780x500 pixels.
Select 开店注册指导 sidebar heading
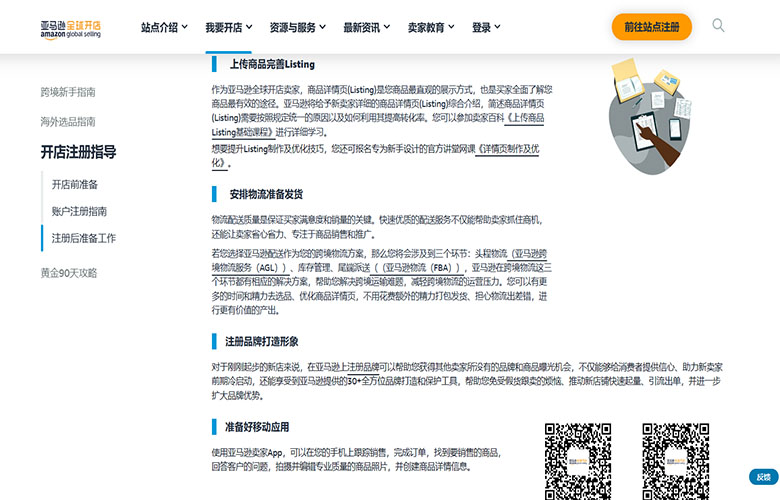tap(79, 152)
